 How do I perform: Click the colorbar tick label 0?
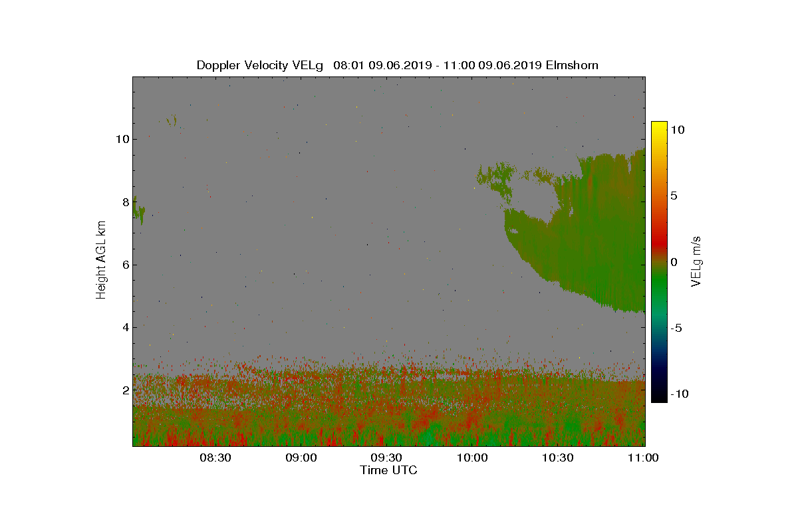(x=673, y=262)
